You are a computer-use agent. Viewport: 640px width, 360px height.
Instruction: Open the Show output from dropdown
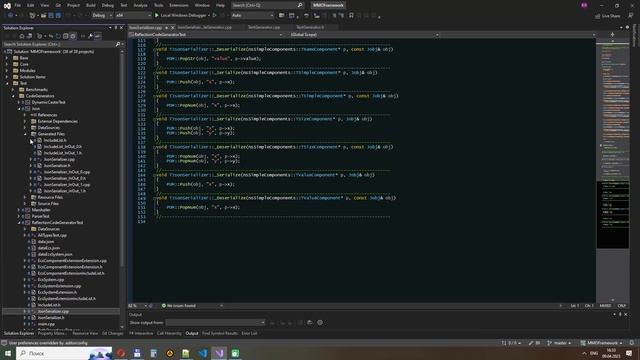point(215,322)
